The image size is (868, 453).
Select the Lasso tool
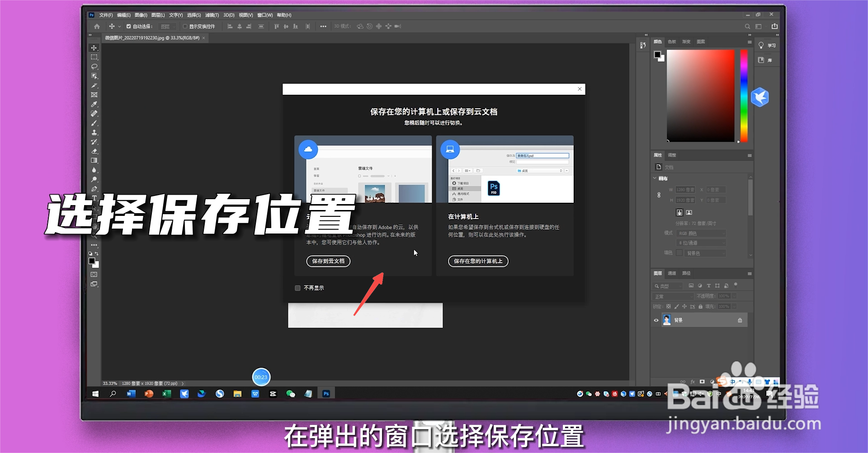(x=94, y=67)
